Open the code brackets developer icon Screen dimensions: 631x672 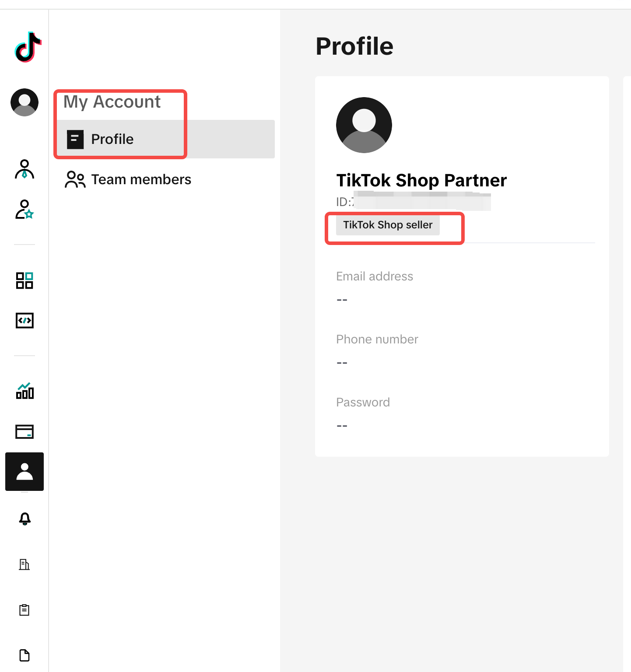tap(25, 321)
